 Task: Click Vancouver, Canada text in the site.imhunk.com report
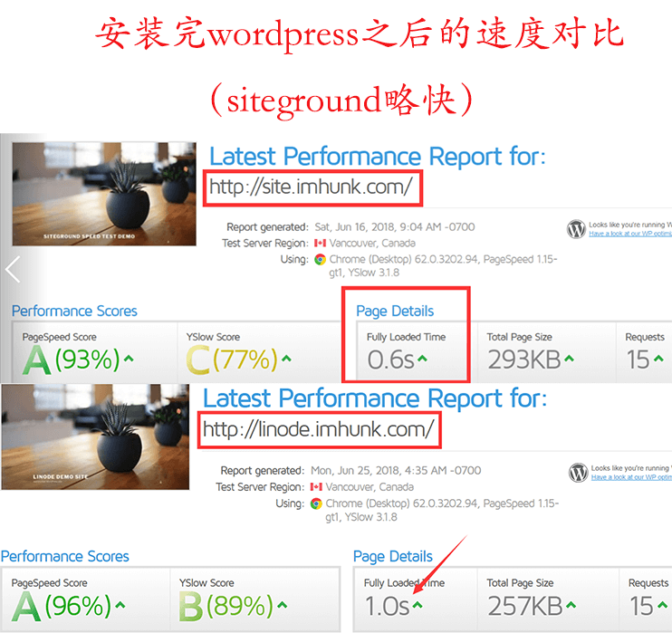372,244
